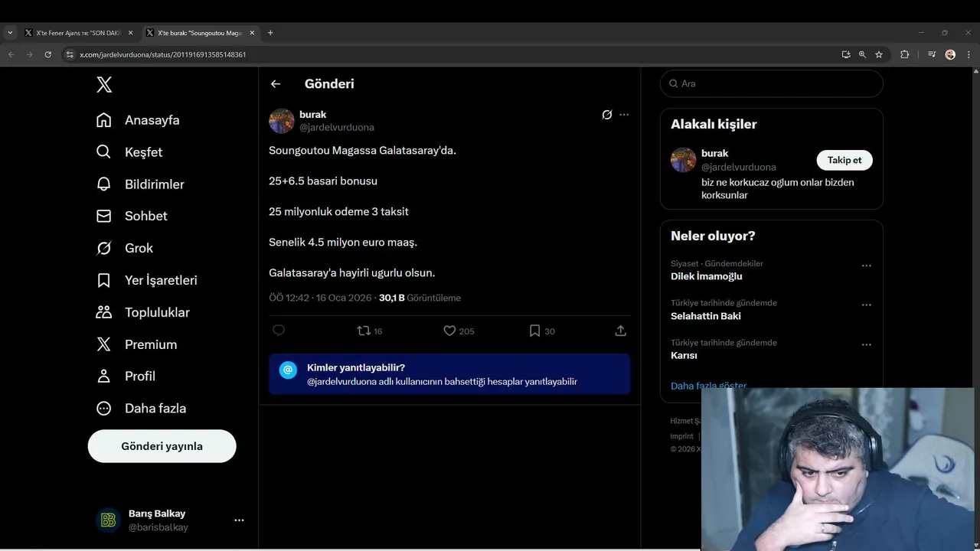Open Barış Balkay account menu dots
The height and width of the screenshot is (551, 980).
point(239,520)
